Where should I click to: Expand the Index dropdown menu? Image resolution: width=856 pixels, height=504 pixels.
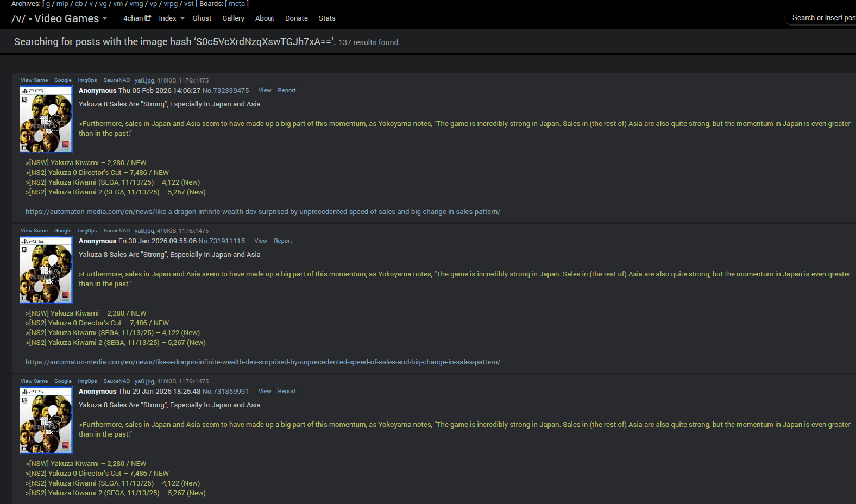172,18
